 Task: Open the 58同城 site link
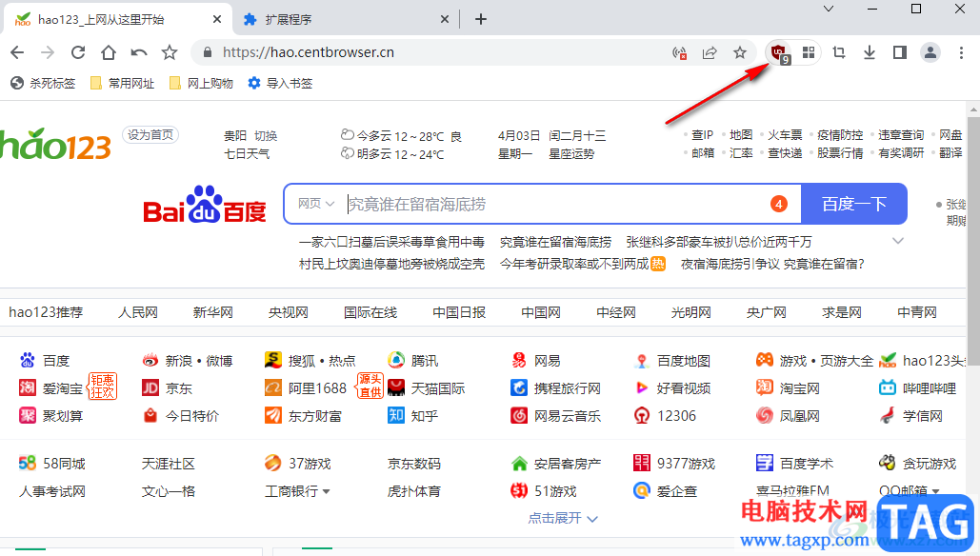51,464
